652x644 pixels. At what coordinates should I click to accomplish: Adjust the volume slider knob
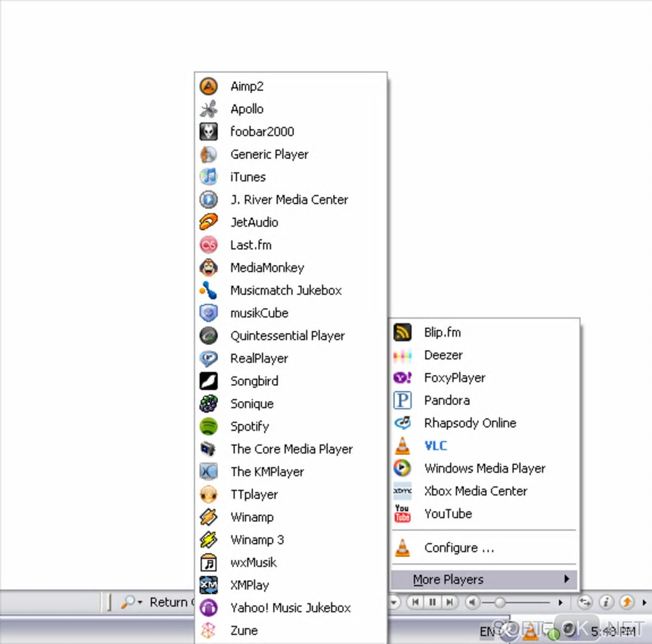(x=500, y=602)
